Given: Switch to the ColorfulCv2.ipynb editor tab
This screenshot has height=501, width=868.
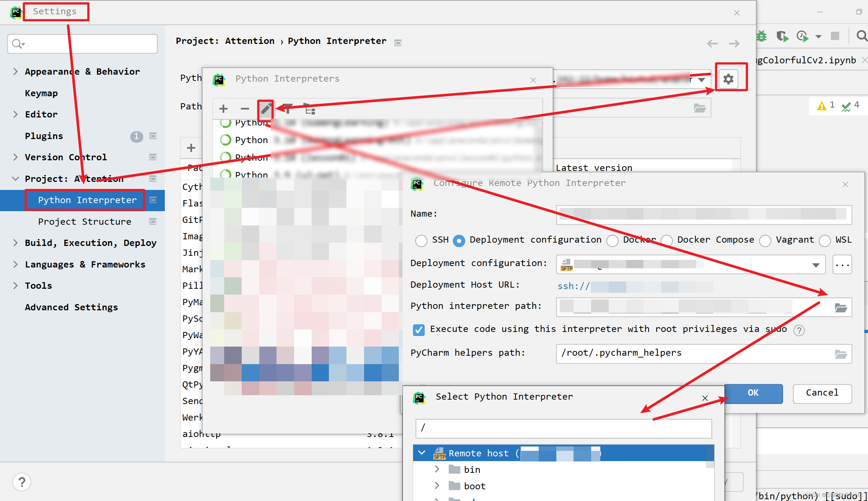Looking at the screenshot, I should 806,60.
